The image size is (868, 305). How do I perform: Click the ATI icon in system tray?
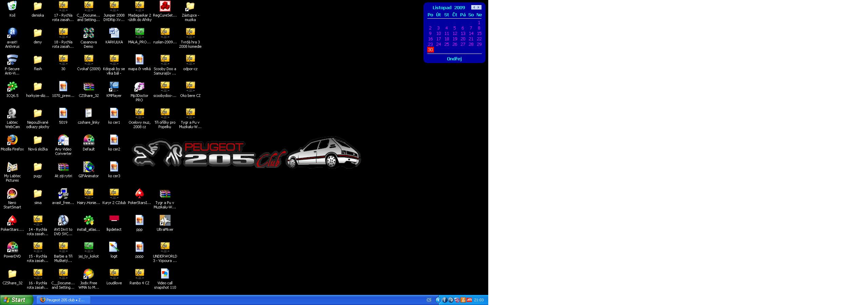[469, 300]
